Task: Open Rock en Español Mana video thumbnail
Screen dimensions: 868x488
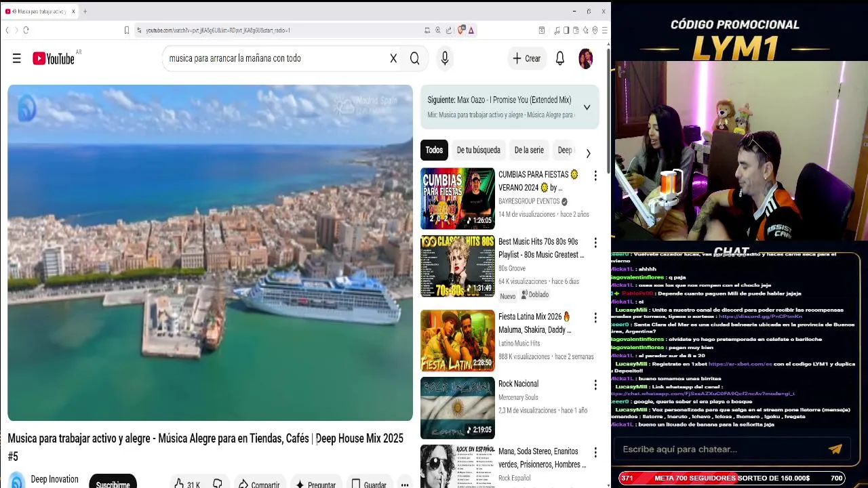Action: click(458, 466)
